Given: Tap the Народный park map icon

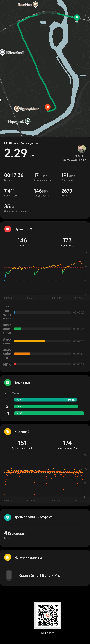Looking at the screenshot, I should [x=28, y=121].
